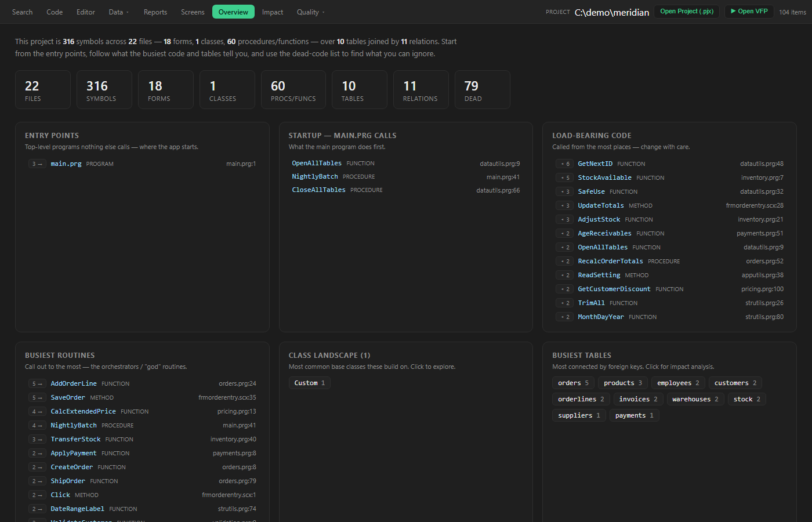812x522 pixels.
Task: Click the orders.prg:24 file reference
Action: click(x=237, y=383)
